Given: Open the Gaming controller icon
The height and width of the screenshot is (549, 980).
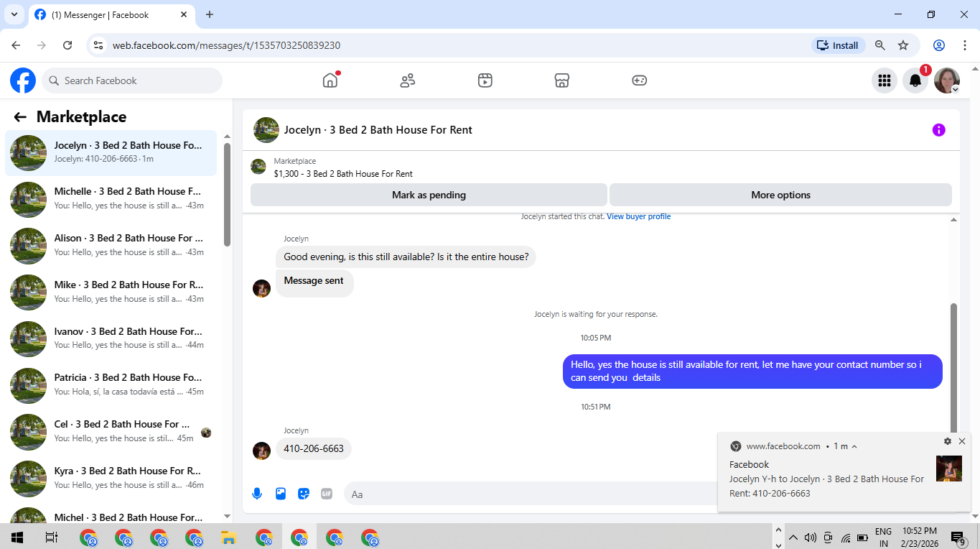Looking at the screenshot, I should click(640, 80).
